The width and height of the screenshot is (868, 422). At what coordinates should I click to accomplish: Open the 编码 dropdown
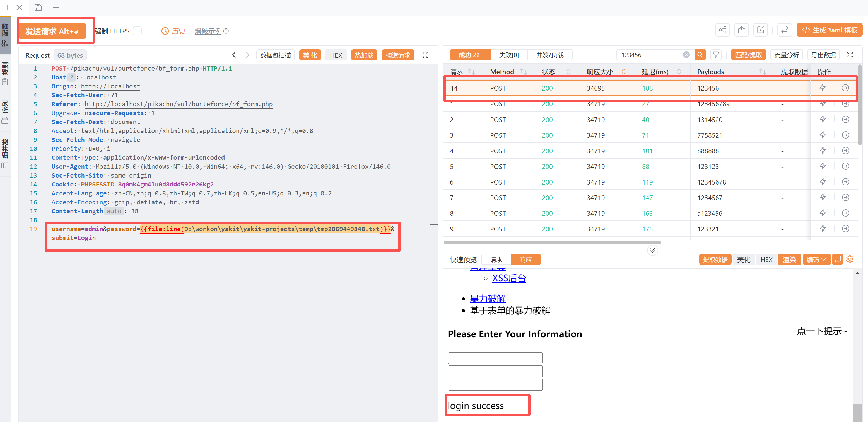[x=816, y=259]
